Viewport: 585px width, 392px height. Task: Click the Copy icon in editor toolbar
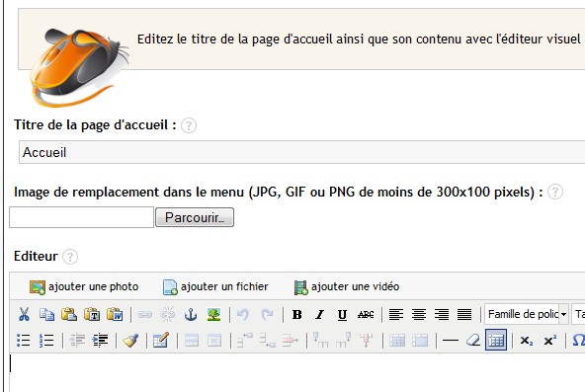(x=47, y=315)
